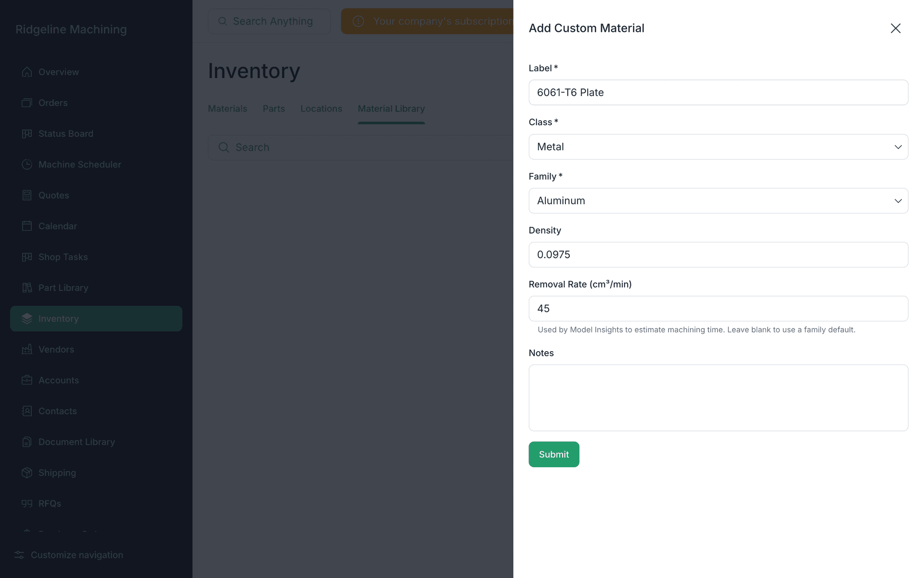Click the Accounts briefcase icon

[27, 380]
